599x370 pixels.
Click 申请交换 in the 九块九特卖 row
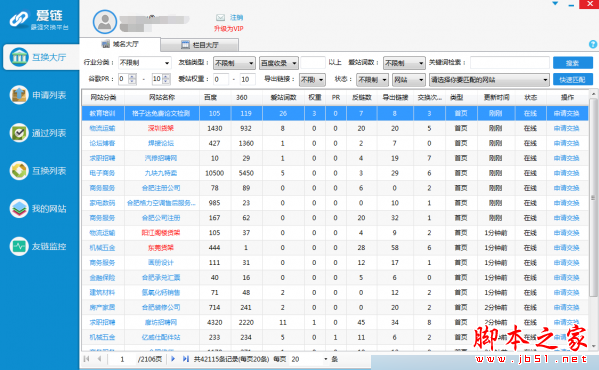tap(567, 173)
